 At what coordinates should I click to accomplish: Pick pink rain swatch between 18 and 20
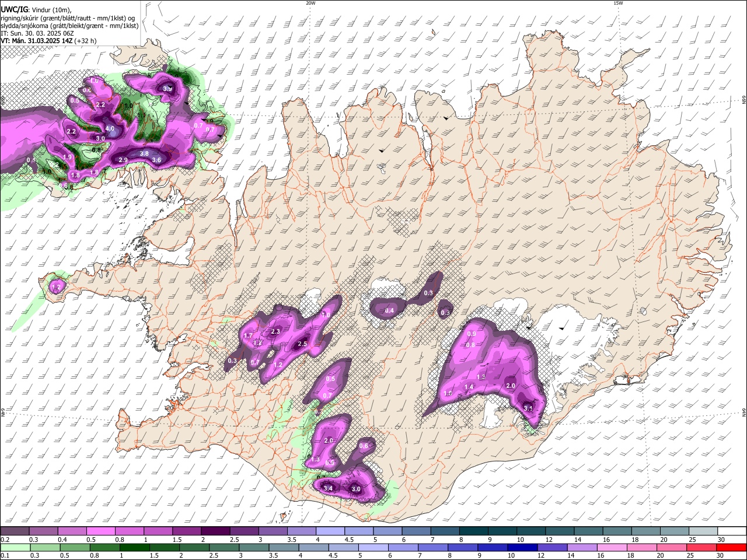tap(642, 547)
